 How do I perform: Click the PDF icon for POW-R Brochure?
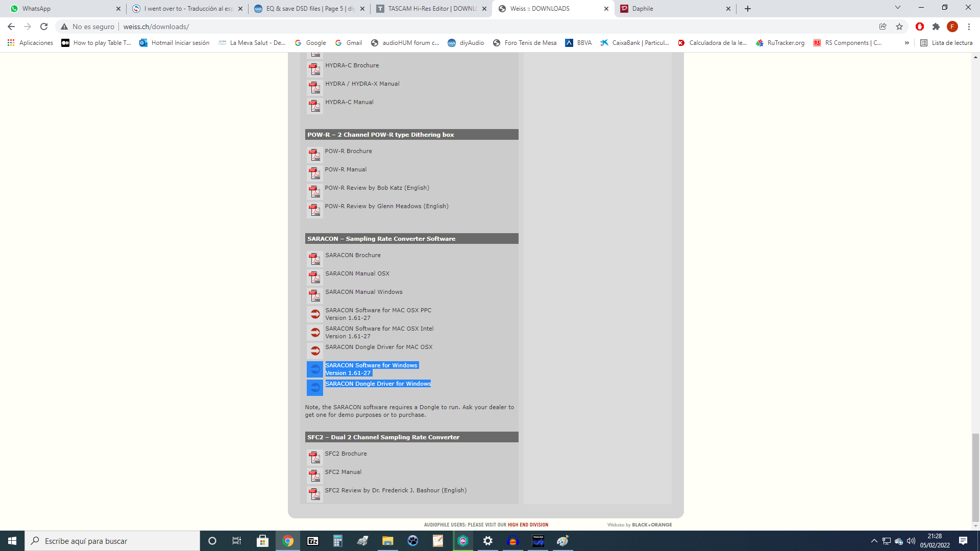coord(314,155)
